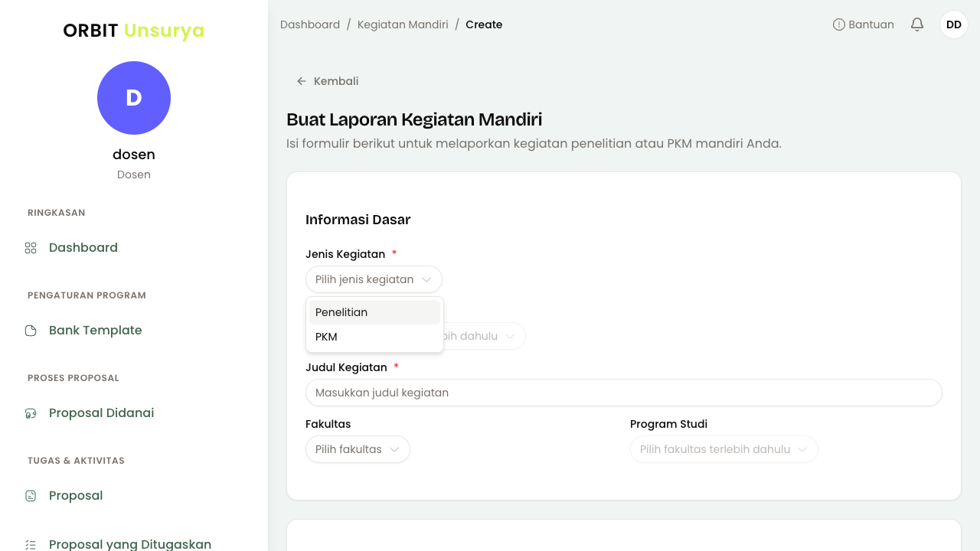
Task: Select PKM from the dropdown list
Action: pos(374,337)
